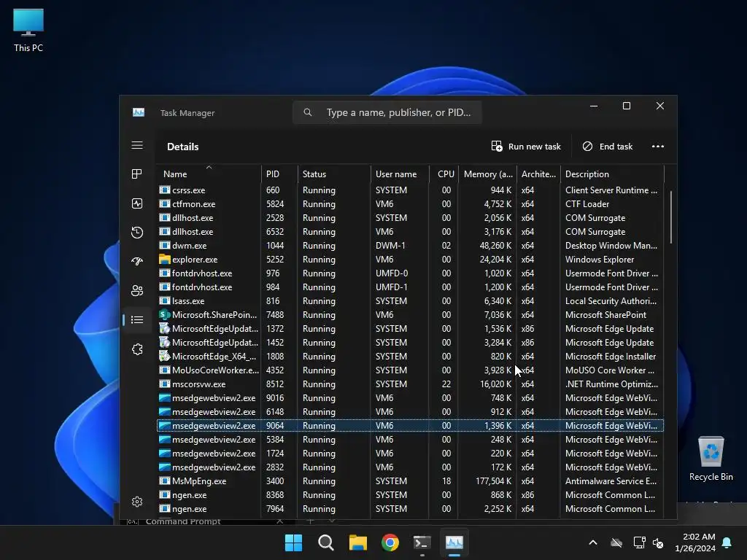Select ngen.exe with PID 8368

(x=410, y=494)
